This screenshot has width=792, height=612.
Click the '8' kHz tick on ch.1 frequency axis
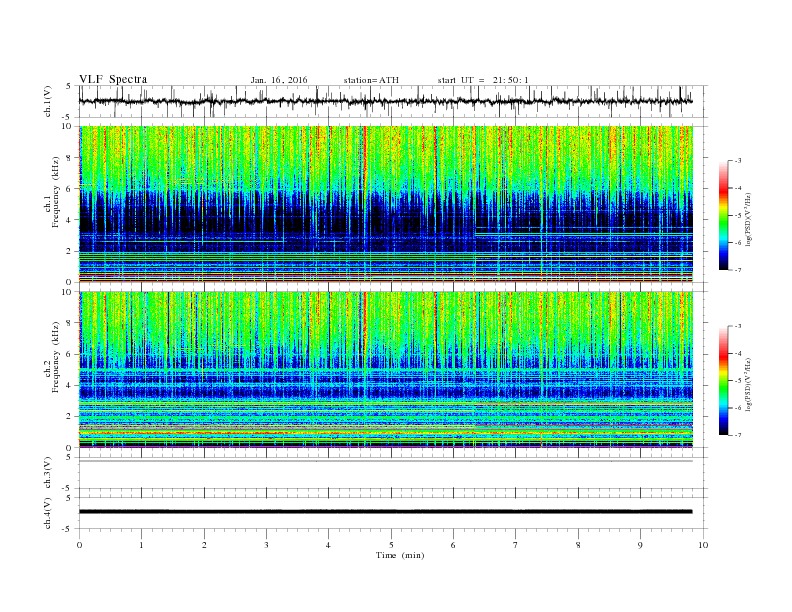tap(69, 158)
